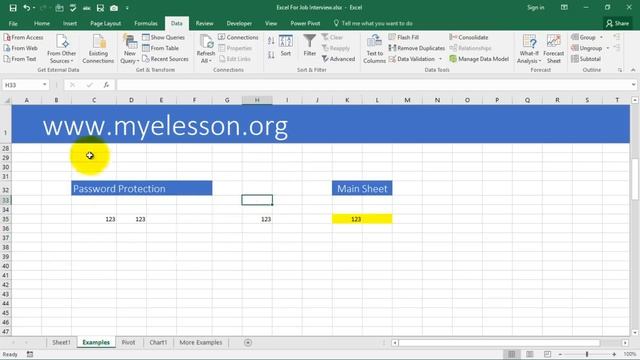Click Password Protection header cell

(x=142, y=188)
